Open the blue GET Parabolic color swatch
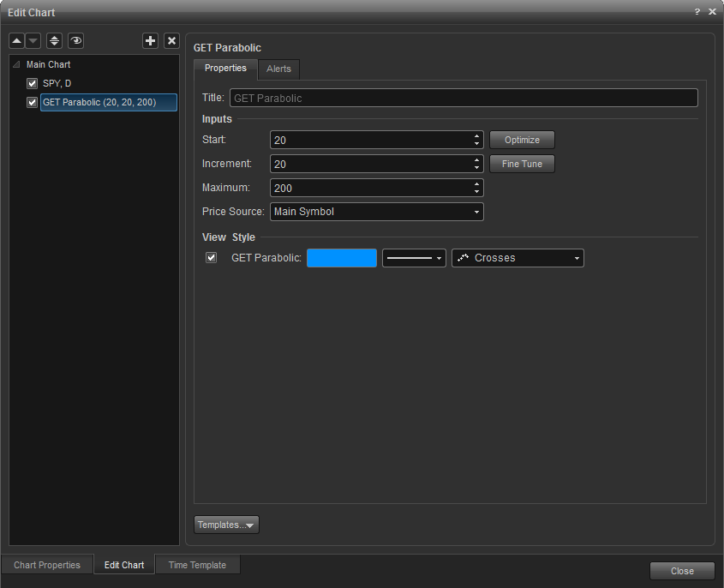The width and height of the screenshot is (724, 588). click(342, 258)
